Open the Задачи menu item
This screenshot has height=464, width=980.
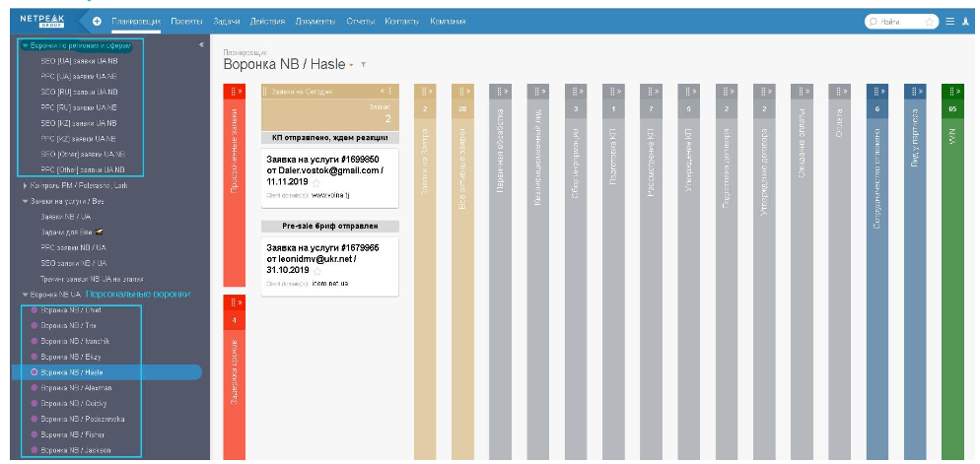226,22
